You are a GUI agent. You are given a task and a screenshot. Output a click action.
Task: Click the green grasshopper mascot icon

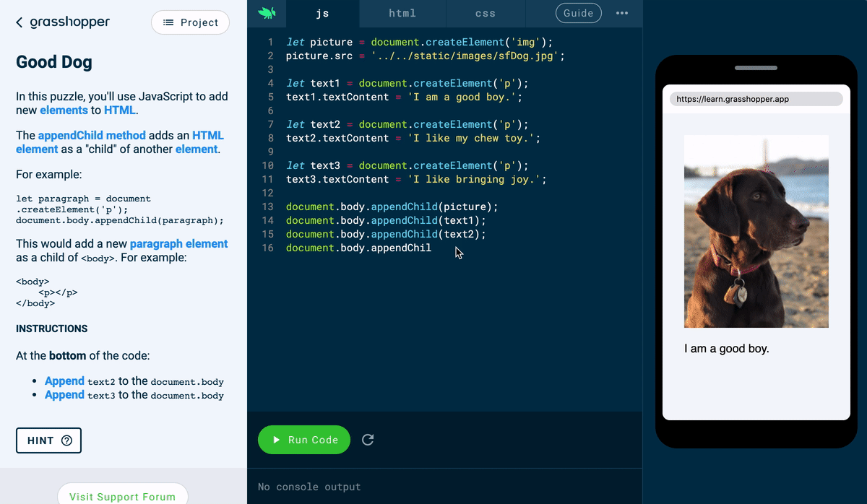pos(267,12)
